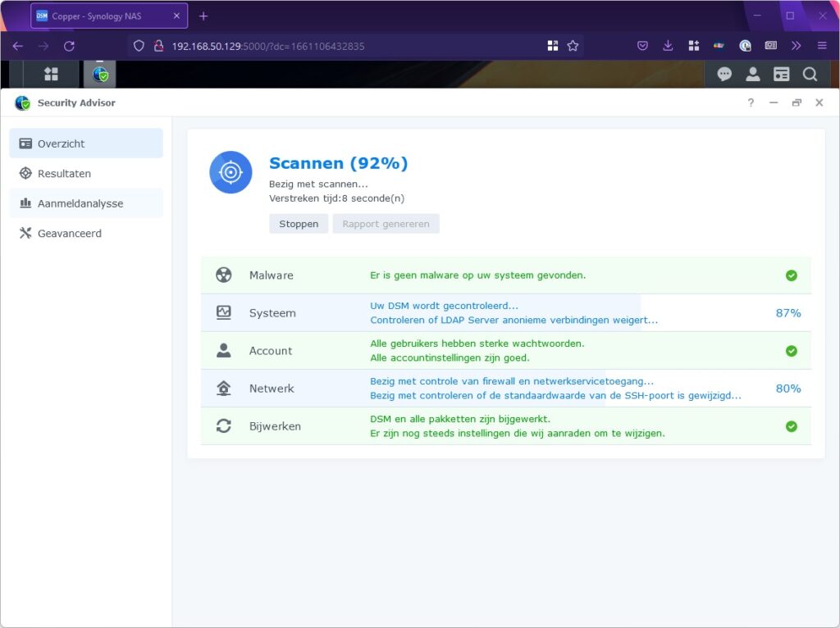The image size is (840, 628).
Task: Click the DSM search magnifier icon
Action: (x=810, y=74)
